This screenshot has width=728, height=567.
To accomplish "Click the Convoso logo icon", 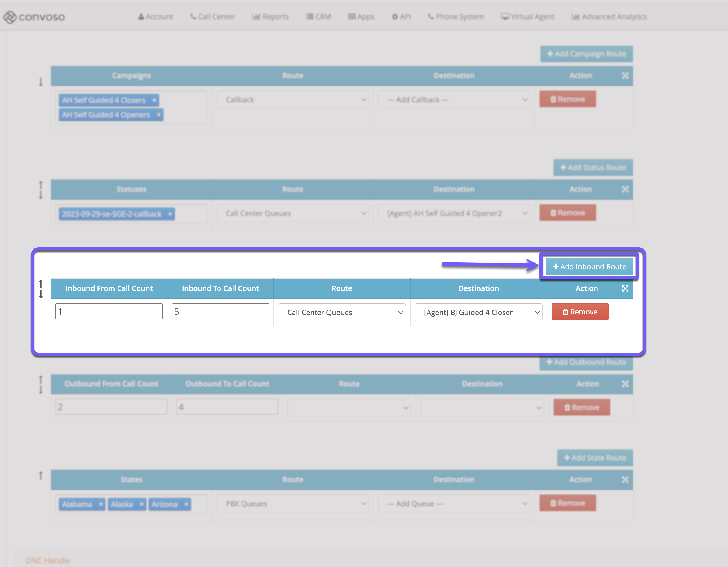I will [10, 17].
